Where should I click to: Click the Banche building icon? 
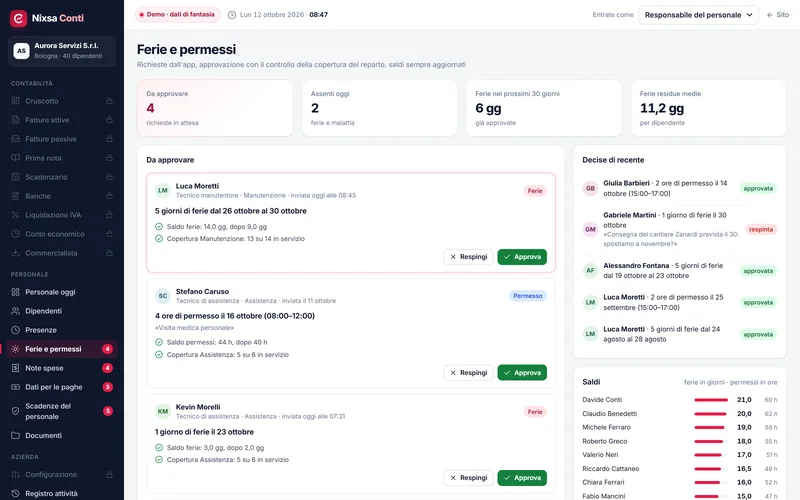[15, 196]
